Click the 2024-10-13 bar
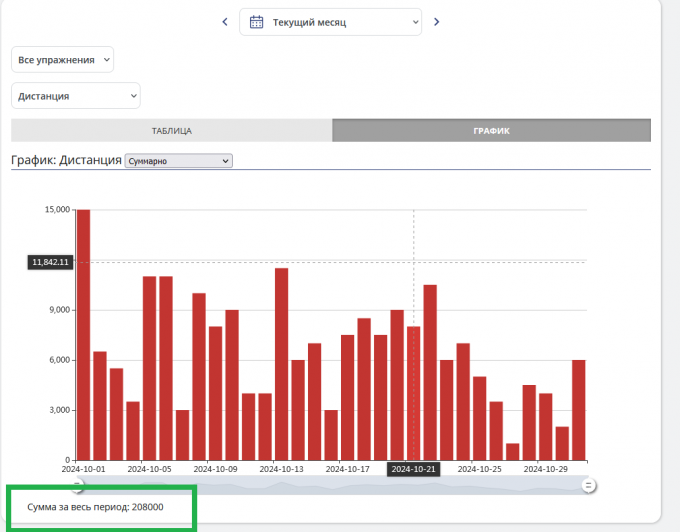 [281, 364]
